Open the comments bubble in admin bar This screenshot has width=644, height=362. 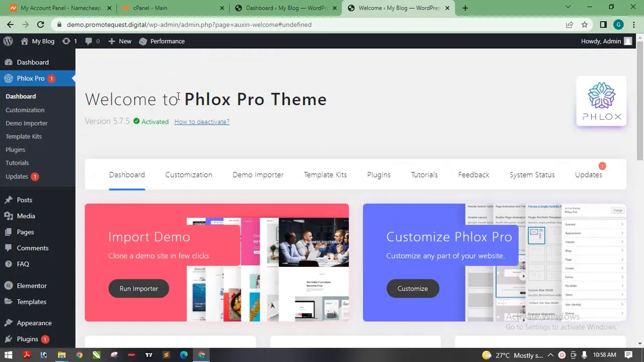coord(89,41)
